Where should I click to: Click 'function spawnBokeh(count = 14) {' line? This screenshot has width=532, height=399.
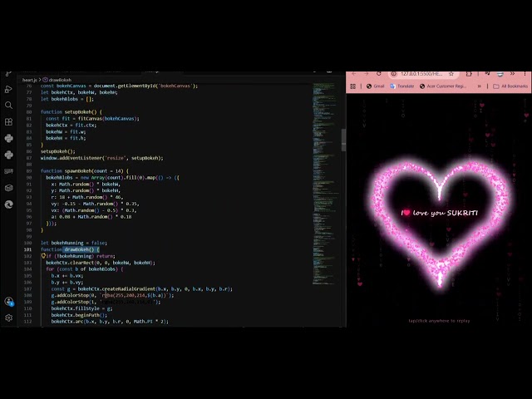(85, 171)
